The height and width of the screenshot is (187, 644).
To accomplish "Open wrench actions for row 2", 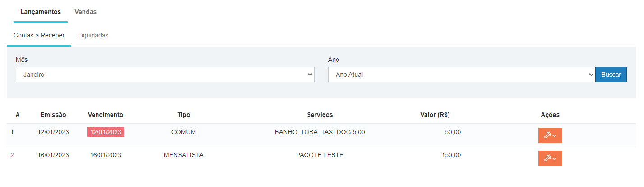I will [550, 159].
